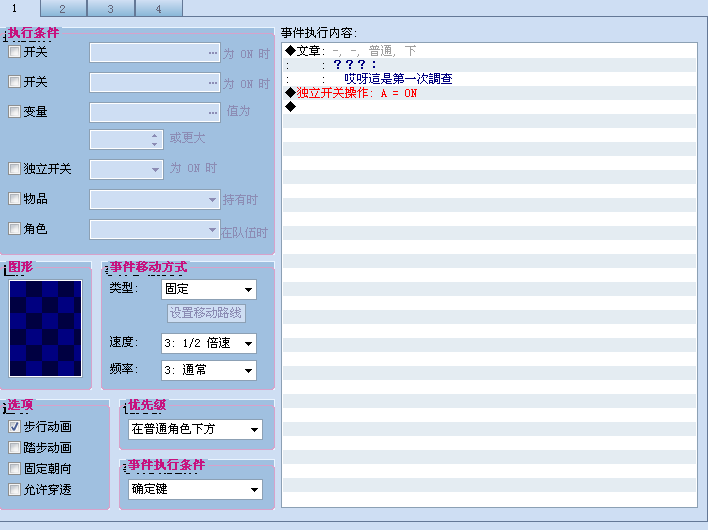Viewport: 708px width, 530px height.
Task: Open the first 开关 selector ellipsis field
Action: pos(155,53)
